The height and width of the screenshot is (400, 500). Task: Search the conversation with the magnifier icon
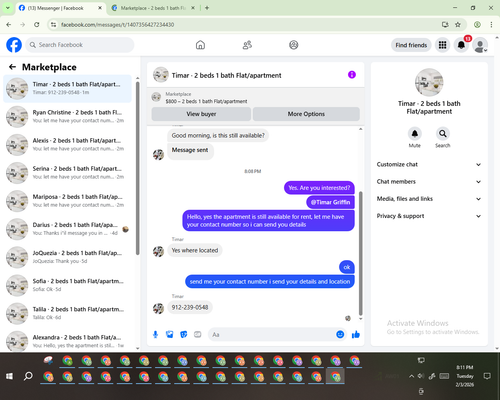click(443, 134)
